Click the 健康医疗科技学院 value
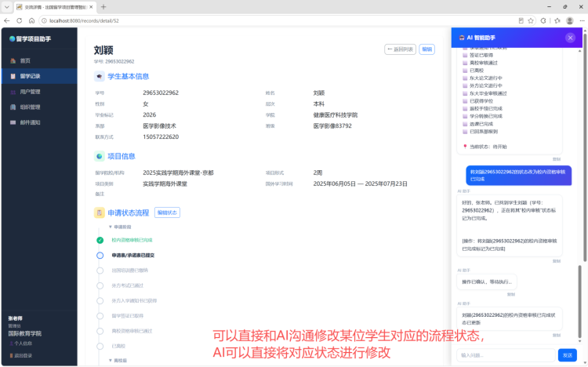Image resolution: width=588 pixels, height=367 pixels. point(336,114)
